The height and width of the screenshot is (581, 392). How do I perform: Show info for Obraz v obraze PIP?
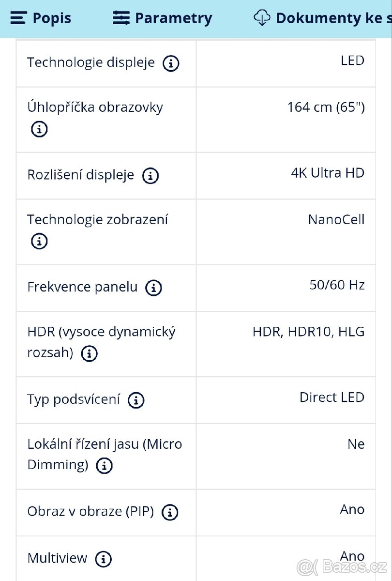click(x=169, y=512)
